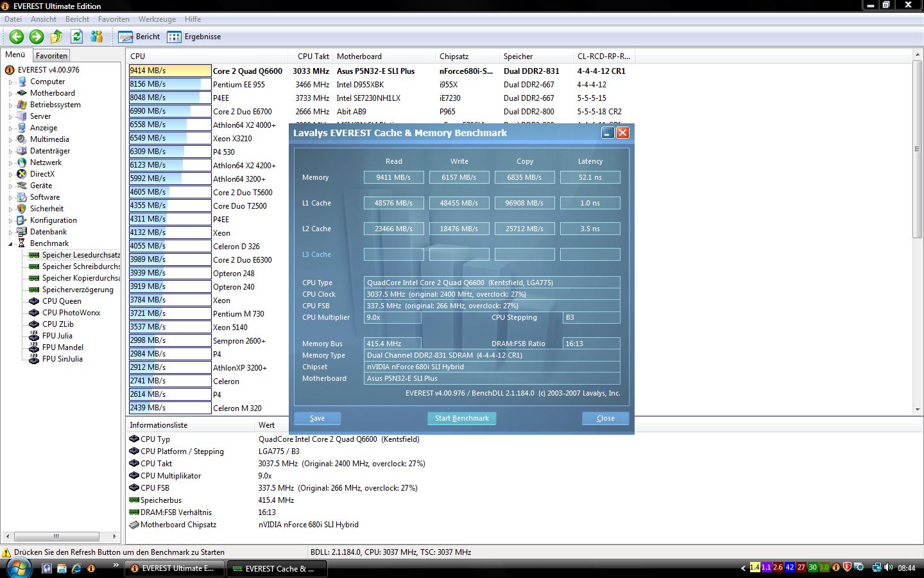Click the Netzwerk globe icon
The height and width of the screenshot is (578, 924).
(x=22, y=162)
